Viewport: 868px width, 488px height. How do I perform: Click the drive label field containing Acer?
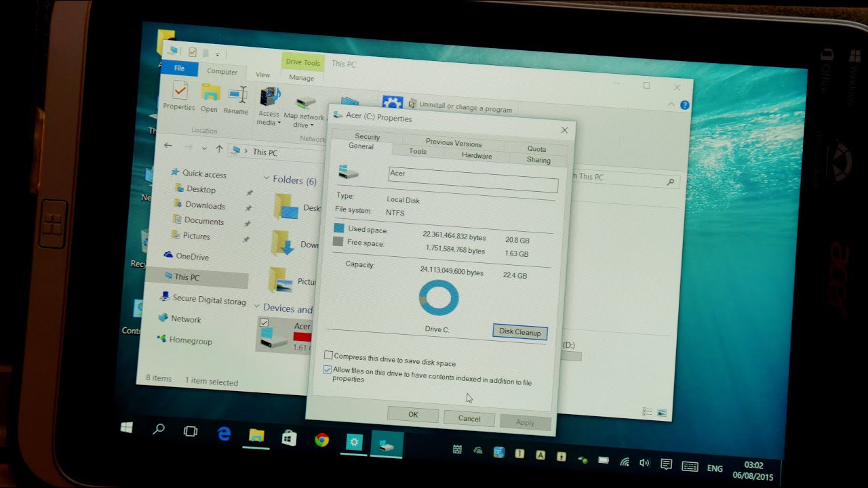473,179
